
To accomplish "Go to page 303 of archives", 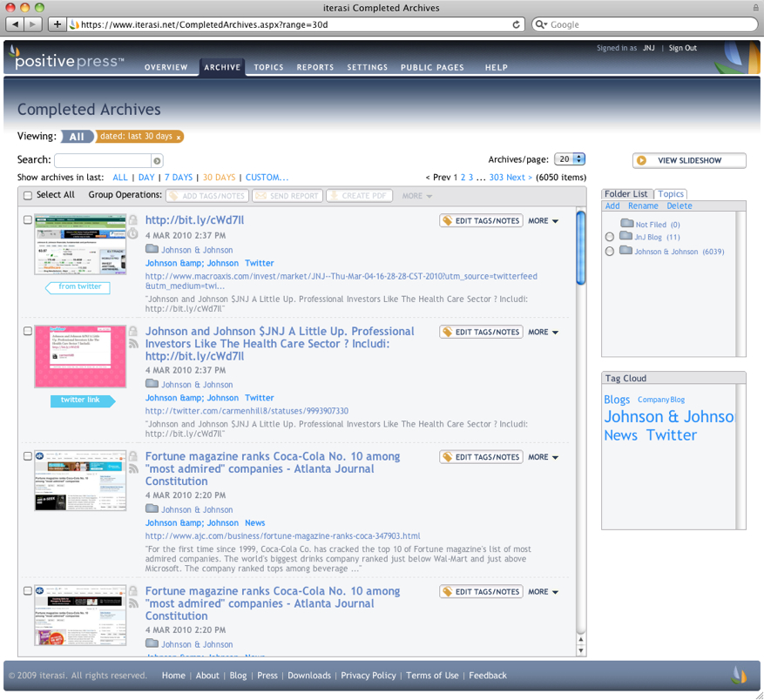I will pyautogui.click(x=496, y=178).
